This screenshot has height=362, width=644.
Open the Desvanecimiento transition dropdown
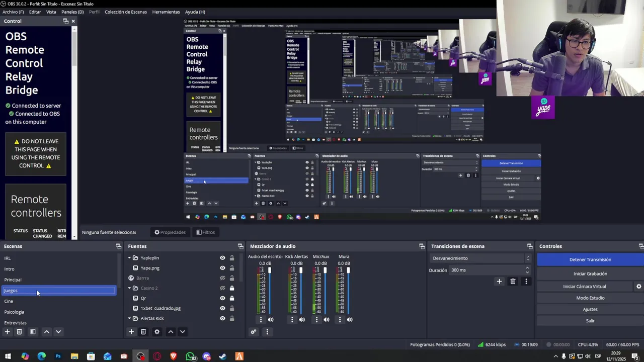[x=481, y=258]
